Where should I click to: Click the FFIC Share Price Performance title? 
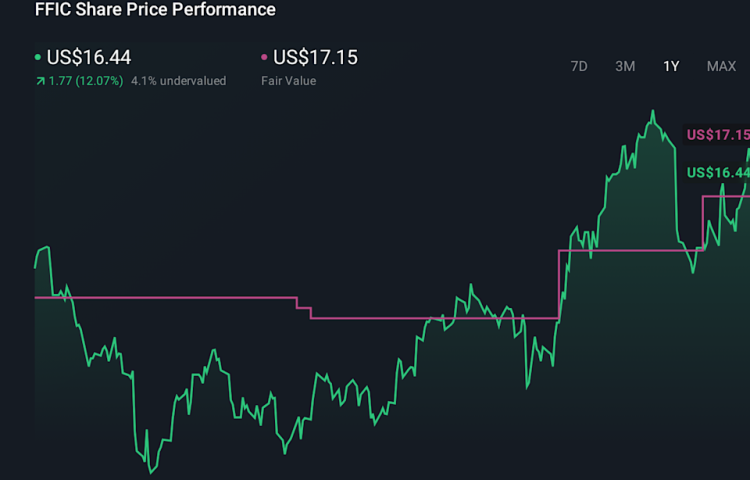[155, 10]
